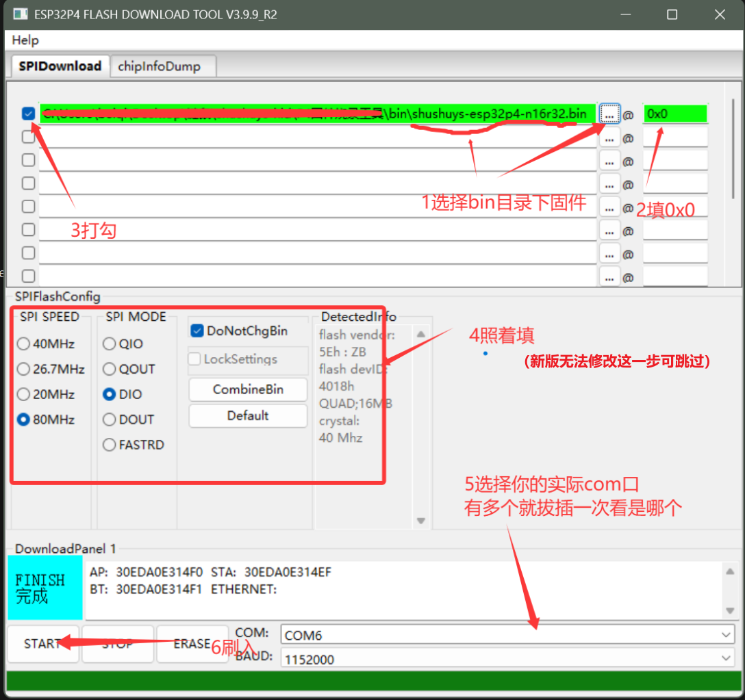745x700 pixels.
Task: Click the flash vendor value 5Eh : ZB
Action: coord(342,352)
